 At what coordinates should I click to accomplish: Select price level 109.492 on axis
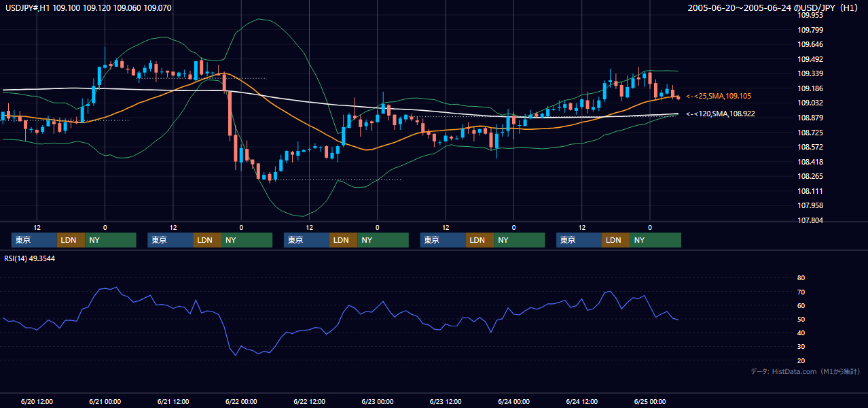810,59
